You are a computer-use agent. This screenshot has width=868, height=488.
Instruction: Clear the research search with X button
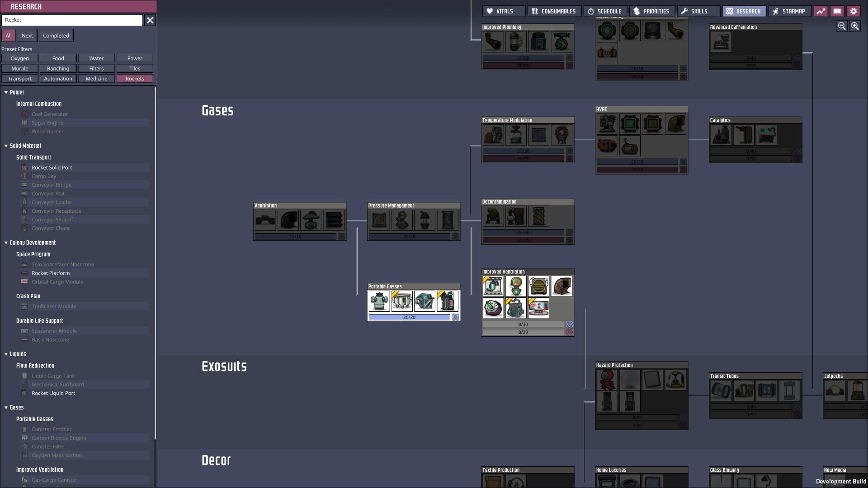pyautogui.click(x=150, y=20)
